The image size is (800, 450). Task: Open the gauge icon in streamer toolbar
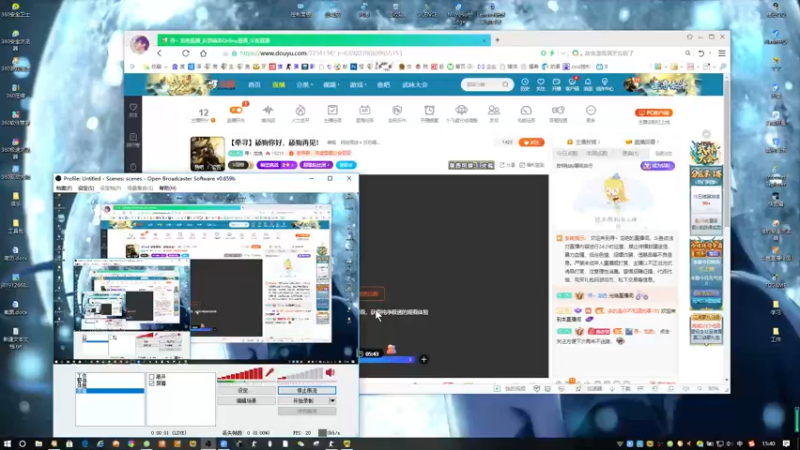point(526,110)
